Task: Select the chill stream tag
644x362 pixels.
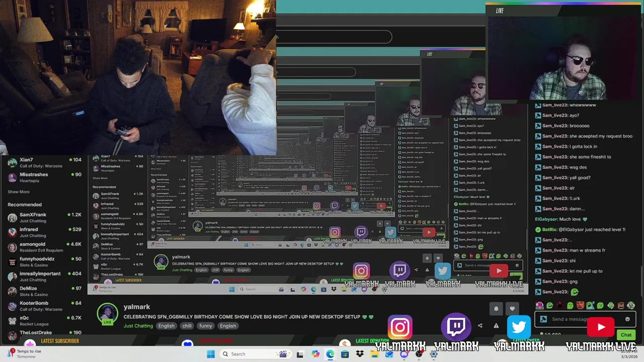Action: [x=187, y=326]
